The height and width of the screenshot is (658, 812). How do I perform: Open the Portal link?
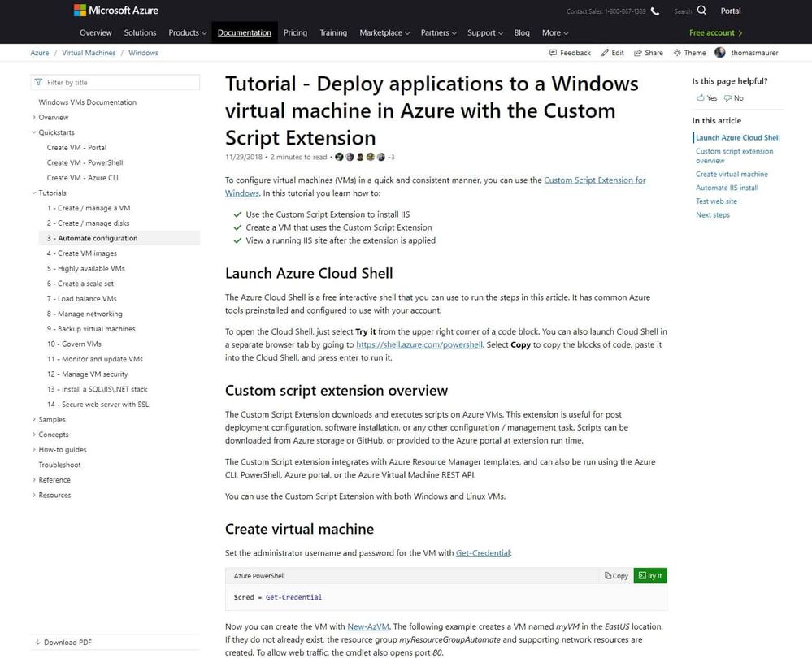click(730, 11)
